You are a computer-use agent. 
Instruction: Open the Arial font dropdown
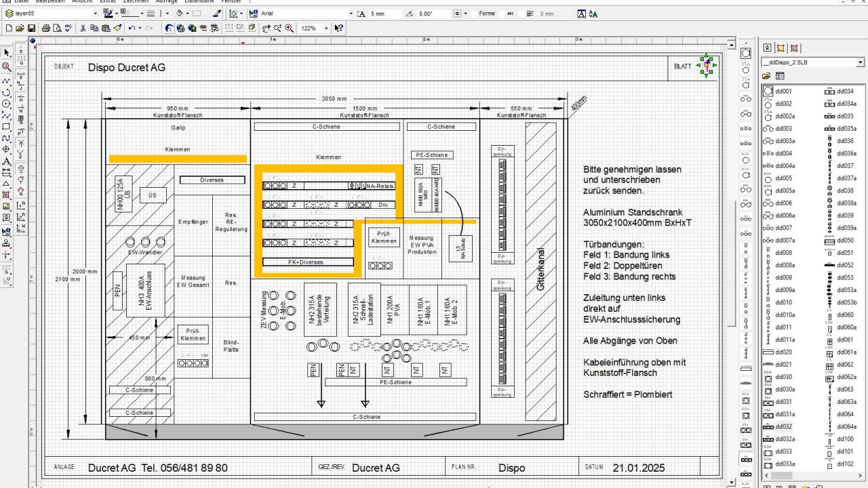click(x=351, y=14)
